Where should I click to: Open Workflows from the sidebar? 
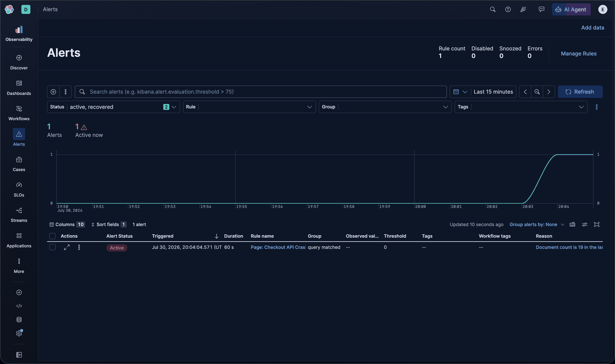(x=19, y=113)
